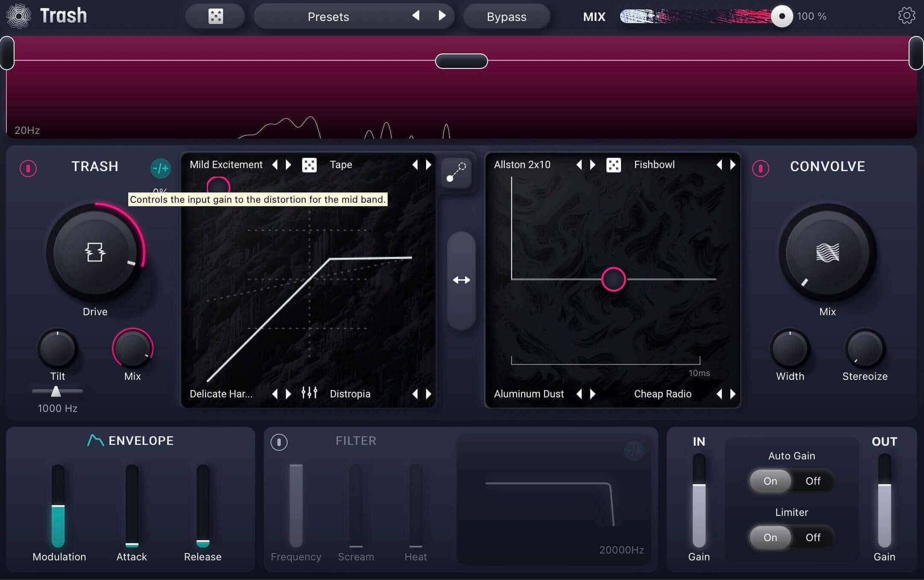Select previous style for Delicate Har... slot
Viewport: 924px width, 580px height.
click(275, 394)
